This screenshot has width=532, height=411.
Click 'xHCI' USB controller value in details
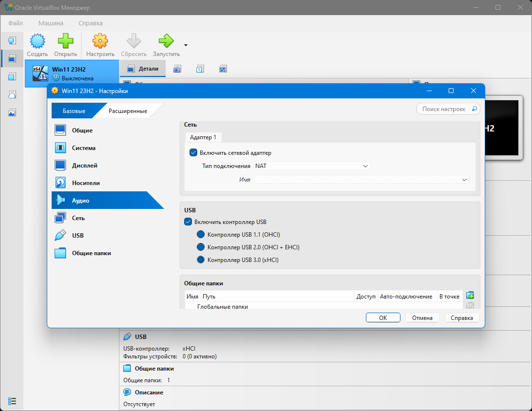[189, 348]
